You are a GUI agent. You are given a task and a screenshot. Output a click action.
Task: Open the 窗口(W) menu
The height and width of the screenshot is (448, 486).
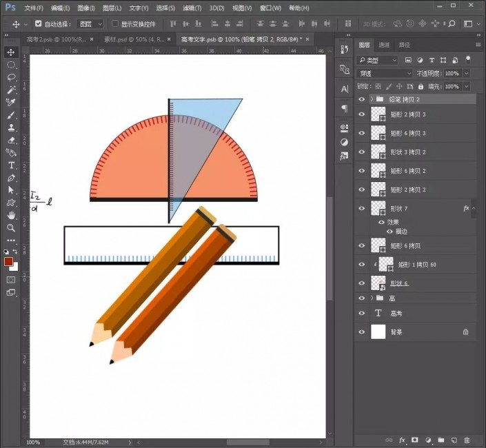click(270, 8)
